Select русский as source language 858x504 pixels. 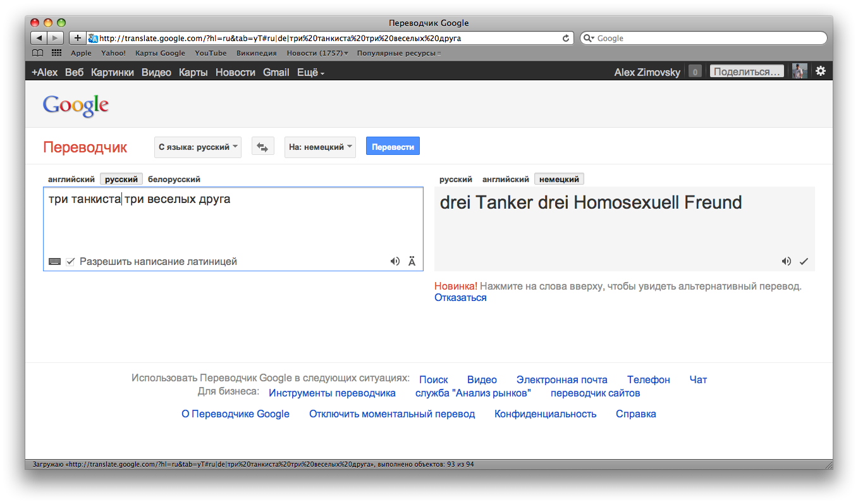pyautogui.click(x=121, y=179)
